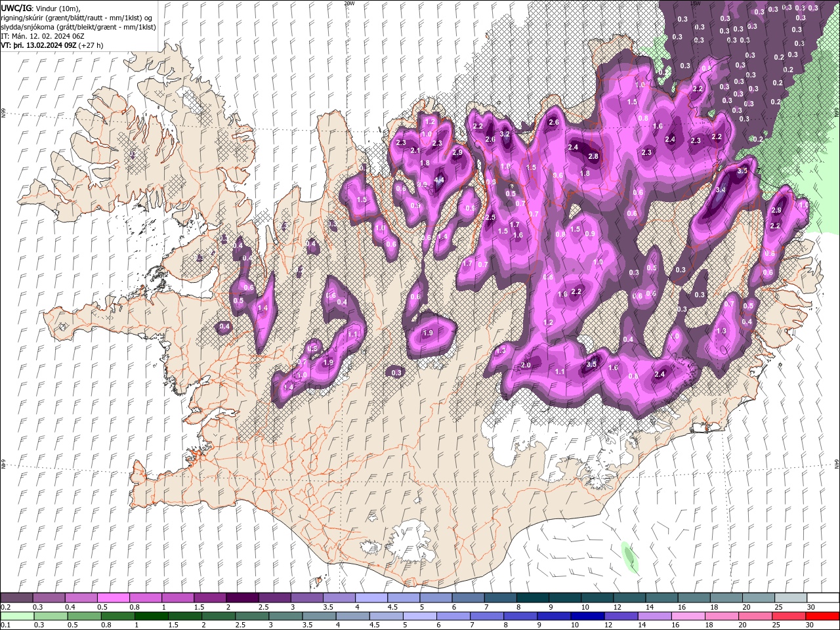Click the '(+27 h)' forecast offset text

coord(91,45)
